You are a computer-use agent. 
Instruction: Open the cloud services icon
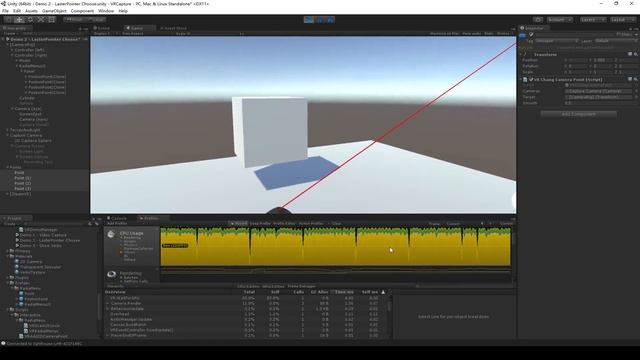pos(538,20)
